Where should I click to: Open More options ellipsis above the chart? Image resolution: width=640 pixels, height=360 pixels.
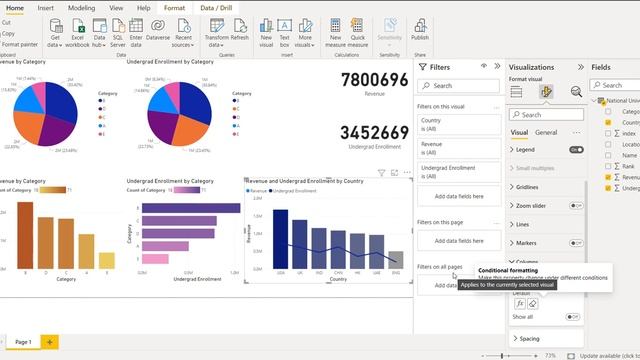(x=407, y=173)
